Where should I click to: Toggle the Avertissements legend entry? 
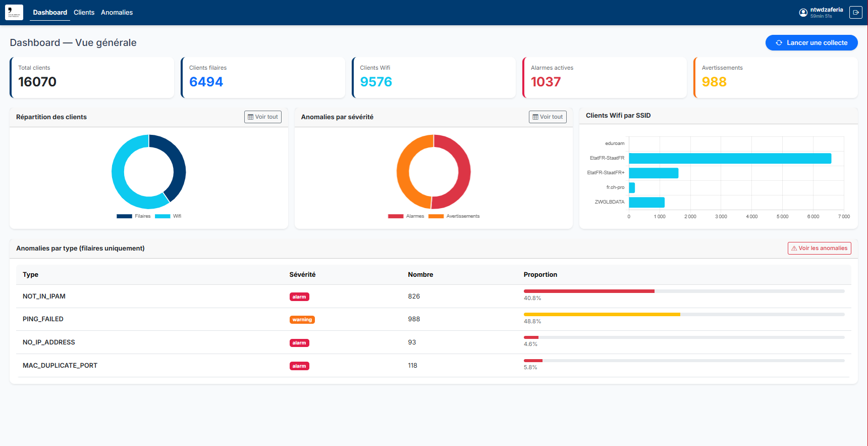(x=454, y=216)
